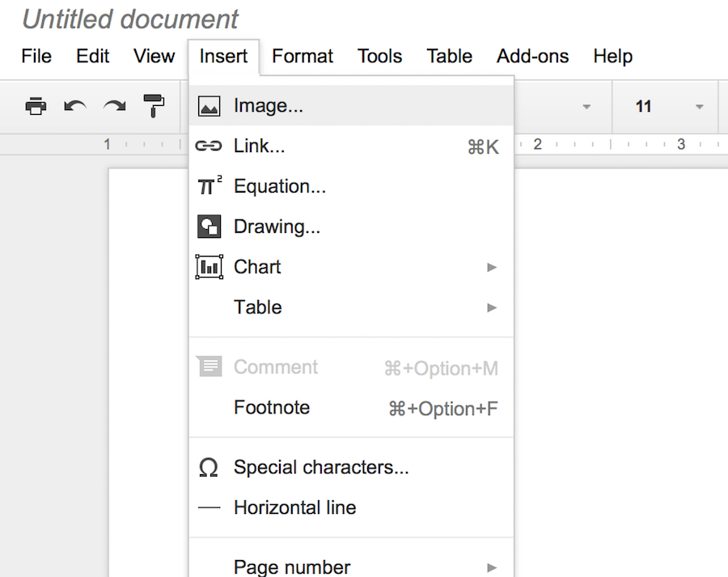The width and height of the screenshot is (728, 577).
Task: Expand the Chart submenu arrow
Action: [493, 267]
